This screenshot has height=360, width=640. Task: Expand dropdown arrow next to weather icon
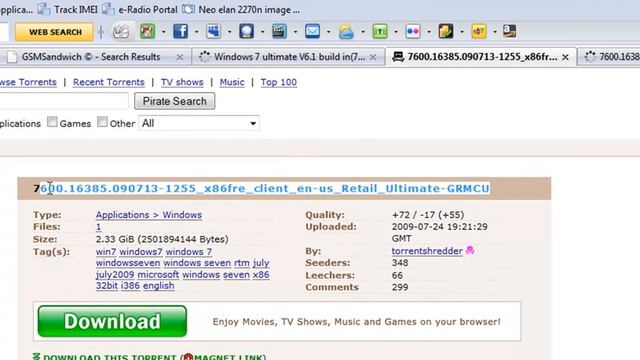(363, 32)
